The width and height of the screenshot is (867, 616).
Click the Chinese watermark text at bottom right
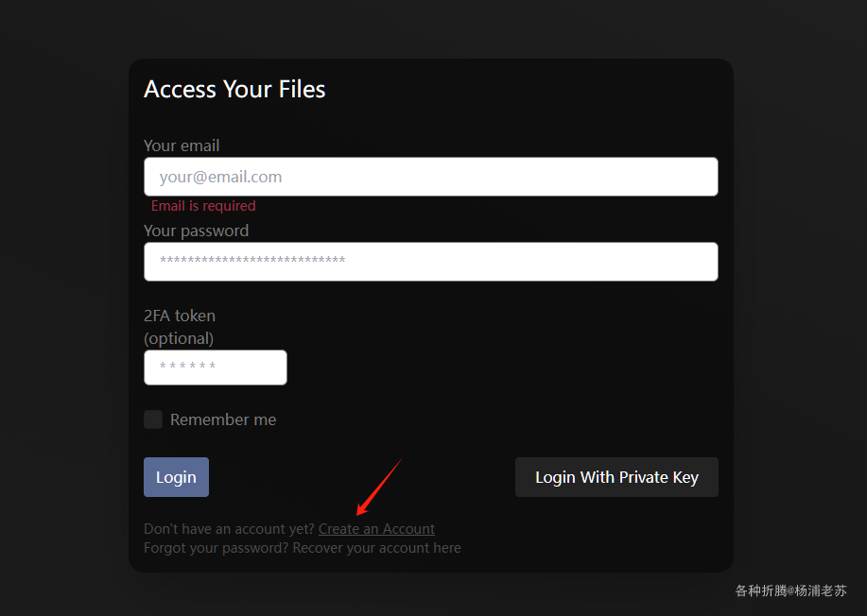[x=790, y=590]
